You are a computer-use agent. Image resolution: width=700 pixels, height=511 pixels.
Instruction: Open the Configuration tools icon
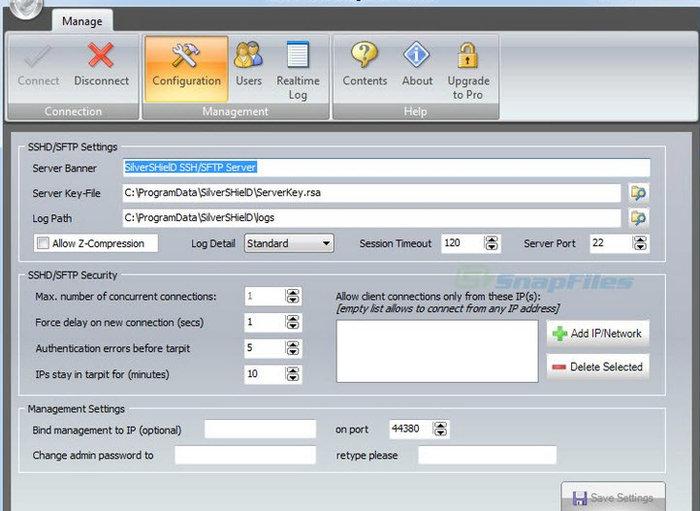(186, 55)
